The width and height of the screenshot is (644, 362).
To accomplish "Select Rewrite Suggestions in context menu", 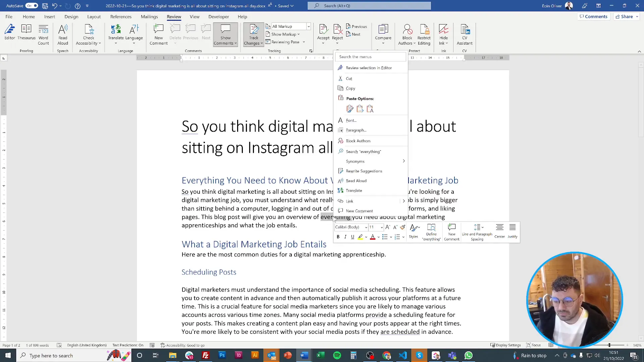I will (371, 171).
